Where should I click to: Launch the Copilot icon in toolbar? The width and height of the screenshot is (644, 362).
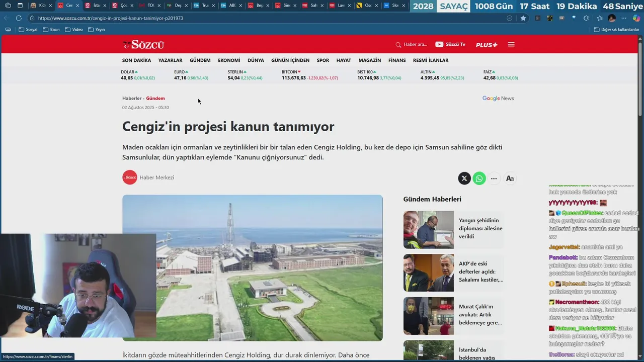pyautogui.click(x=636, y=18)
